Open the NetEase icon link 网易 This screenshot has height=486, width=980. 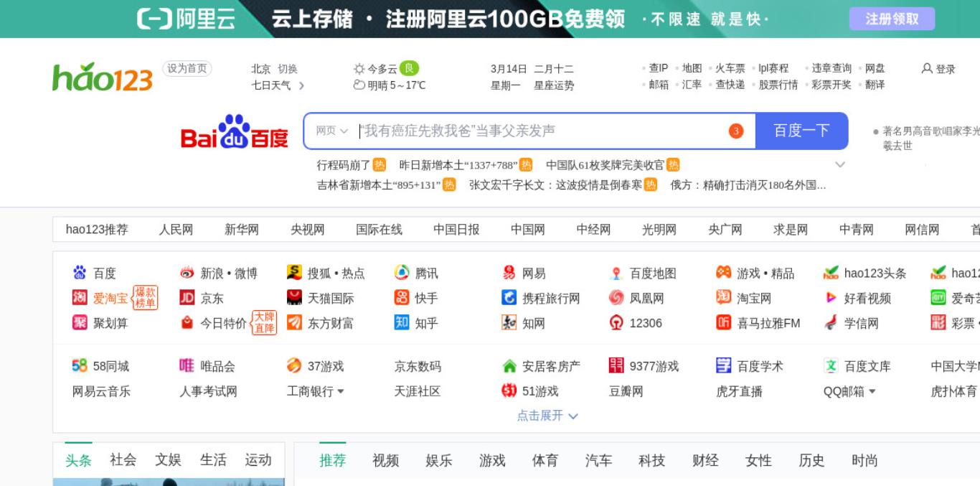click(x=524, y=274)
